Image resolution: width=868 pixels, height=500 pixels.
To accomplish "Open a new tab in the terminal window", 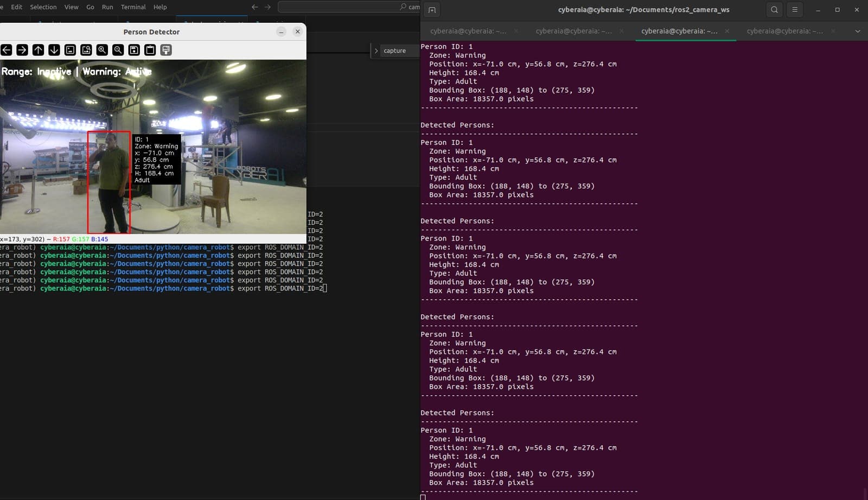I will point(432,10).
